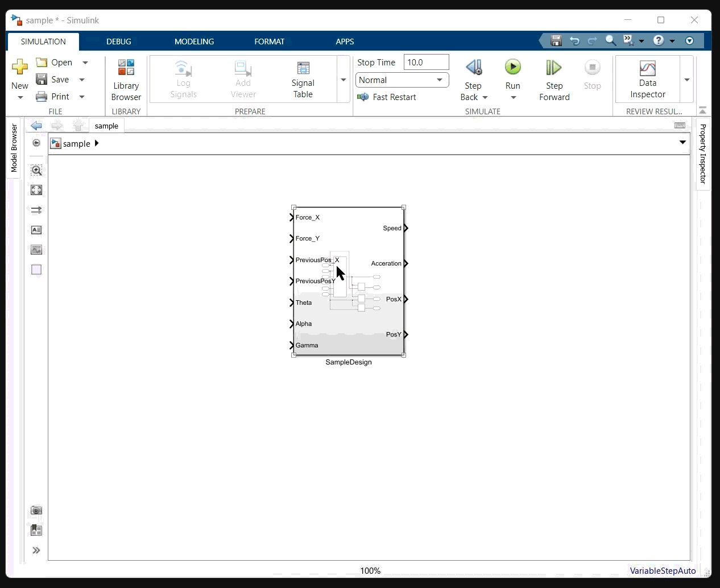Click the Log Signals icon
The width and height of the screenshot is (720, 588).
click(183, 68)
